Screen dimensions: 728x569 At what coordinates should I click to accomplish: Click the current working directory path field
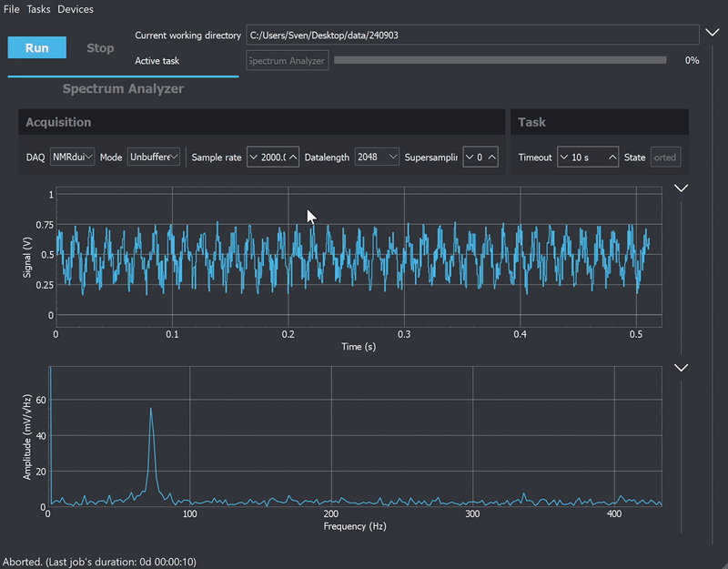pos(471,36)
